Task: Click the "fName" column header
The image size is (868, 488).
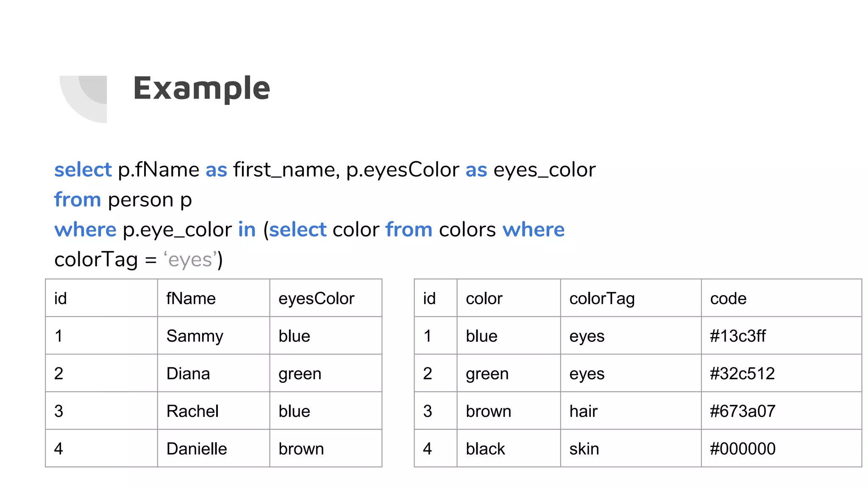Action: [191, 299]
